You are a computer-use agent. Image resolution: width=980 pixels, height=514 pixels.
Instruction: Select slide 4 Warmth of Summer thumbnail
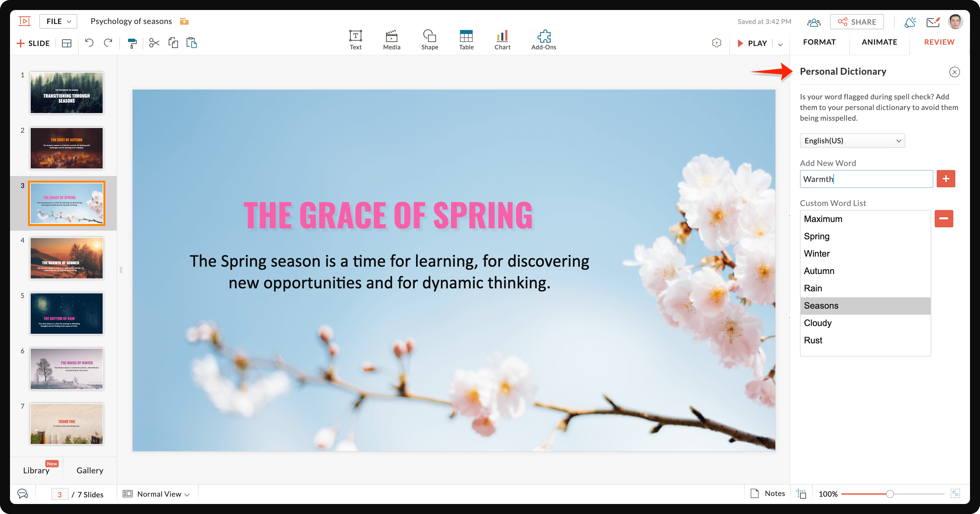pyautogui.click(x=67, y=258)
